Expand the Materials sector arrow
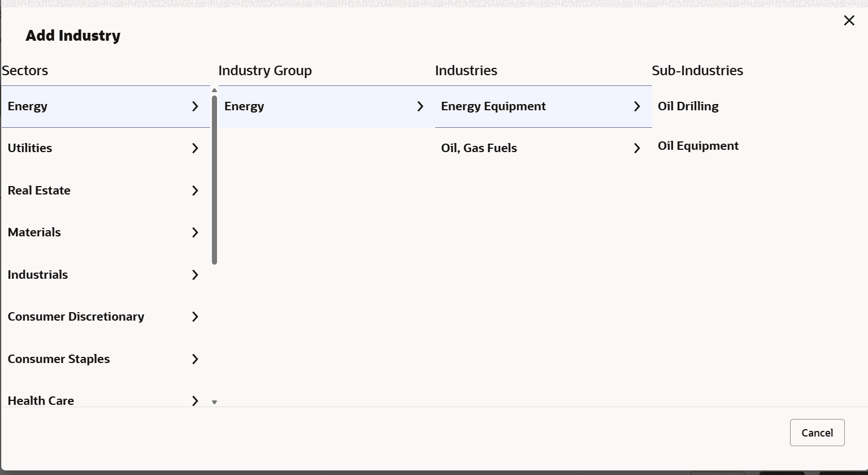Screen dimensions: 868x475 195,232
